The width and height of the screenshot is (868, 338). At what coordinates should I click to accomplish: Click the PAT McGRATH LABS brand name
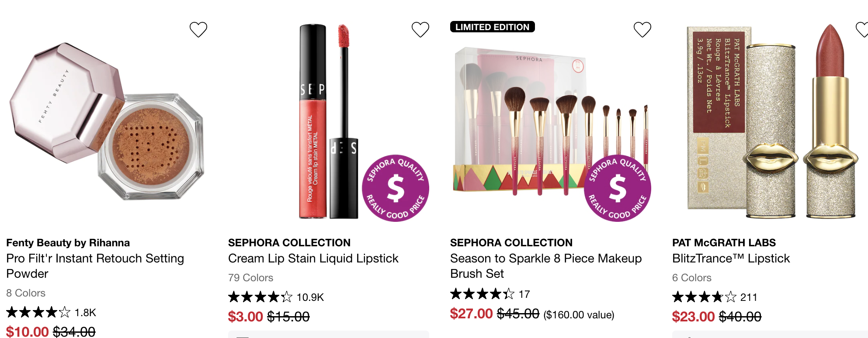pos(724,243)
